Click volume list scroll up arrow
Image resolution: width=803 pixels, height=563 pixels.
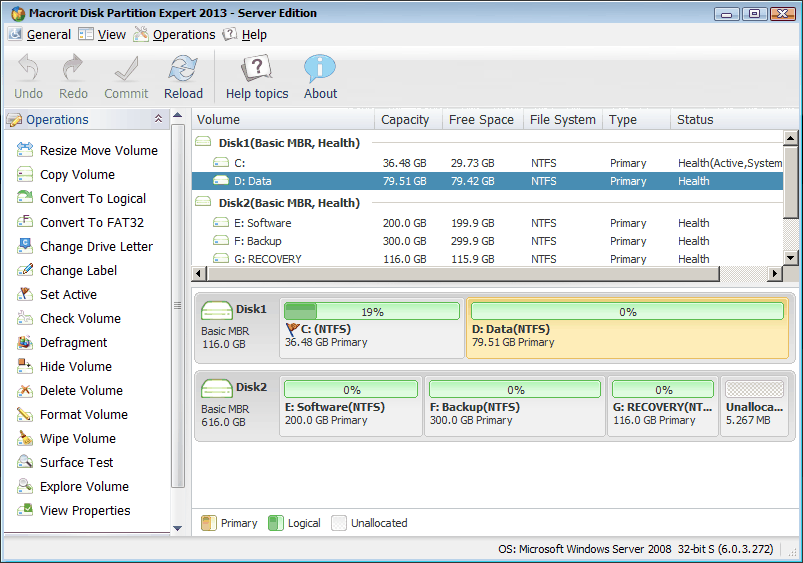(790, 137)
